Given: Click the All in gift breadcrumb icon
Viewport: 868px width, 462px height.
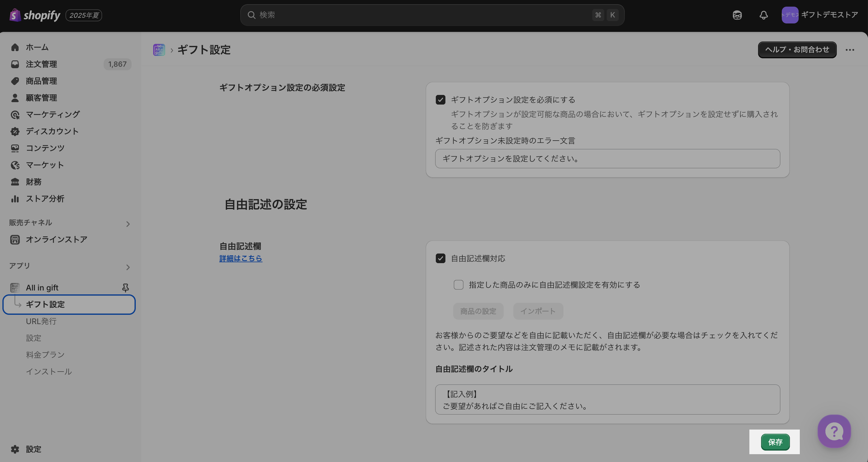Looking at the screenshot, I should 159,50.
